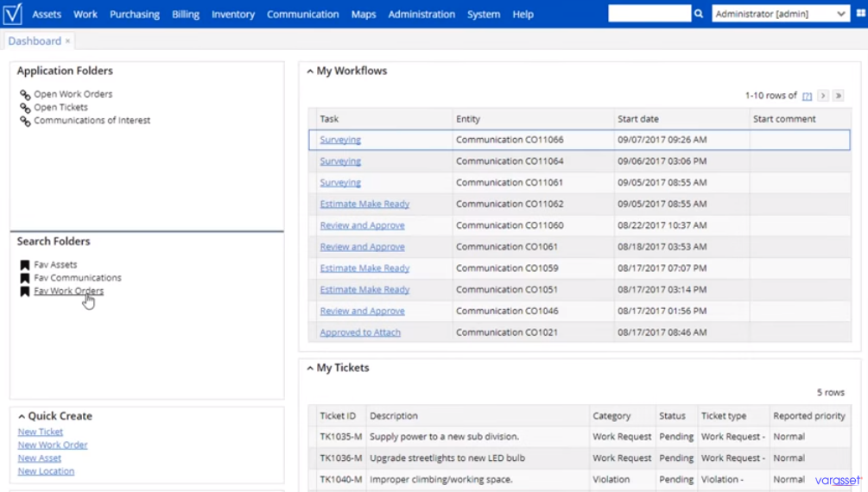The width and height of the screenshot is (868, 492).
Task: Collapse the Quick Create section
Action: click(22, 416)
